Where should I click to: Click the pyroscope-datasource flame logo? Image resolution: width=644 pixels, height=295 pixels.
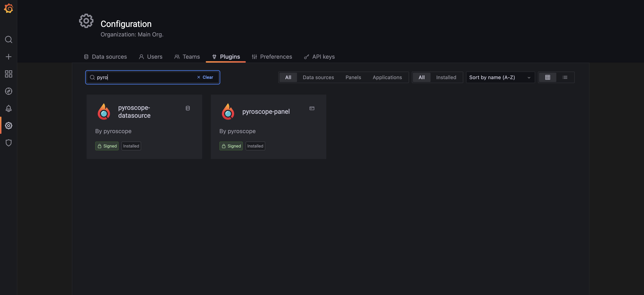click(x=104, y=112)
